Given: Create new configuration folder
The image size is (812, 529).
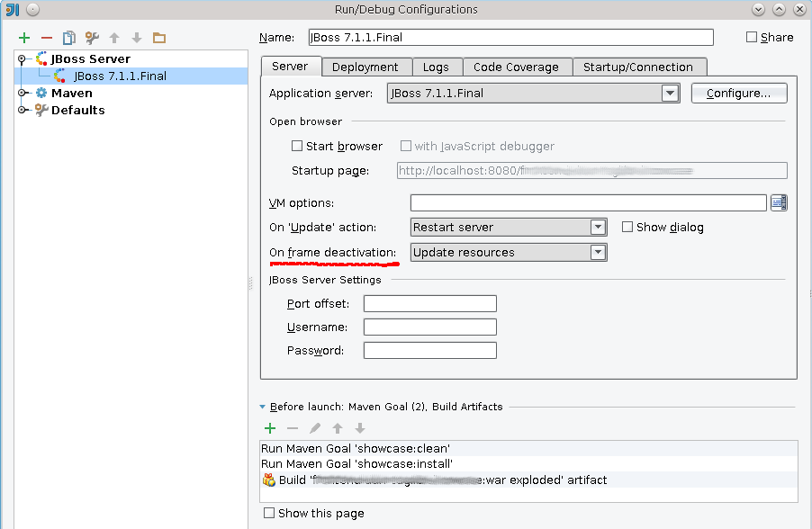Looking at the screenshot, I should 159,38.
